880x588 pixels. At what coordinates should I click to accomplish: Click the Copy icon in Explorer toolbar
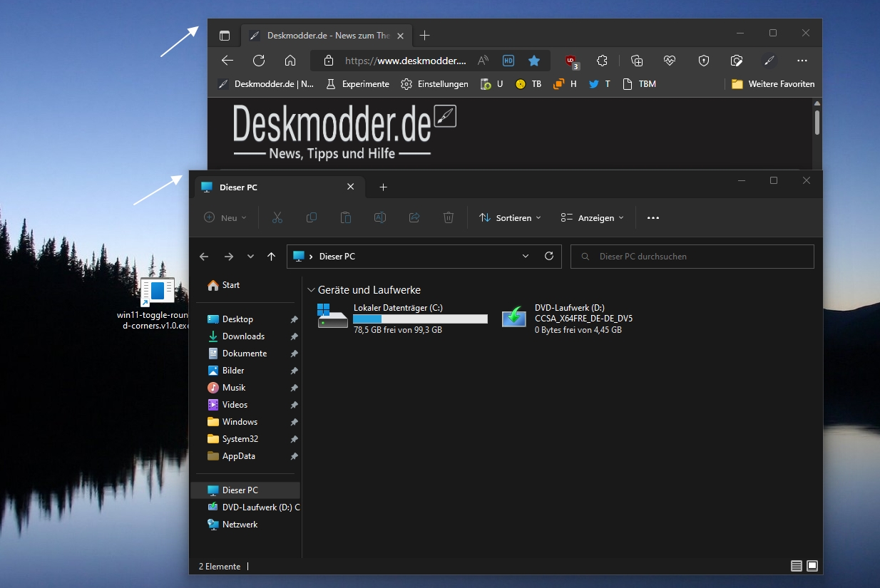point(312,217)
